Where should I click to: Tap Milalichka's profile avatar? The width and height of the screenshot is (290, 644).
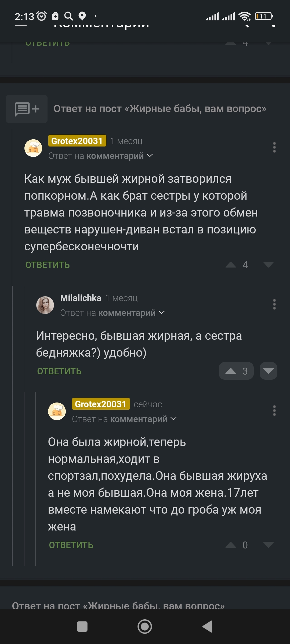pos(45,305)
